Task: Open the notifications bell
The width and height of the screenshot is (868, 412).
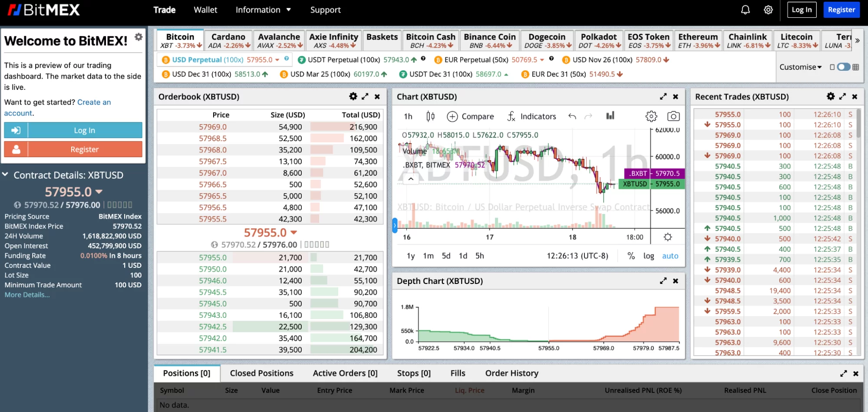Action: pos(745,10)
